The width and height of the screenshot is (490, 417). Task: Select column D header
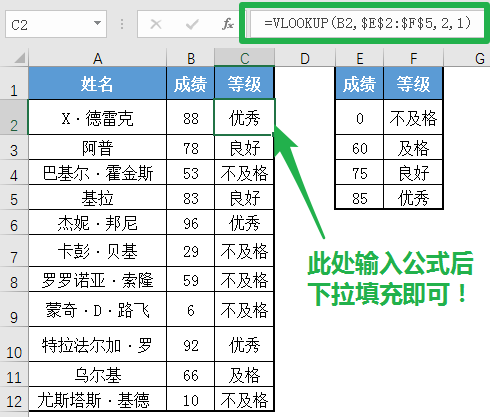click(x=305, y=58)
